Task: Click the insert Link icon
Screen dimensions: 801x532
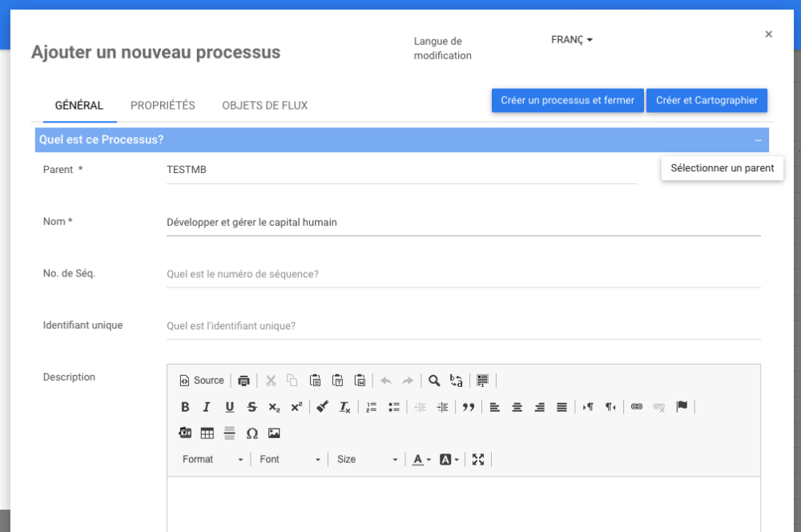Action: (637, 407)
